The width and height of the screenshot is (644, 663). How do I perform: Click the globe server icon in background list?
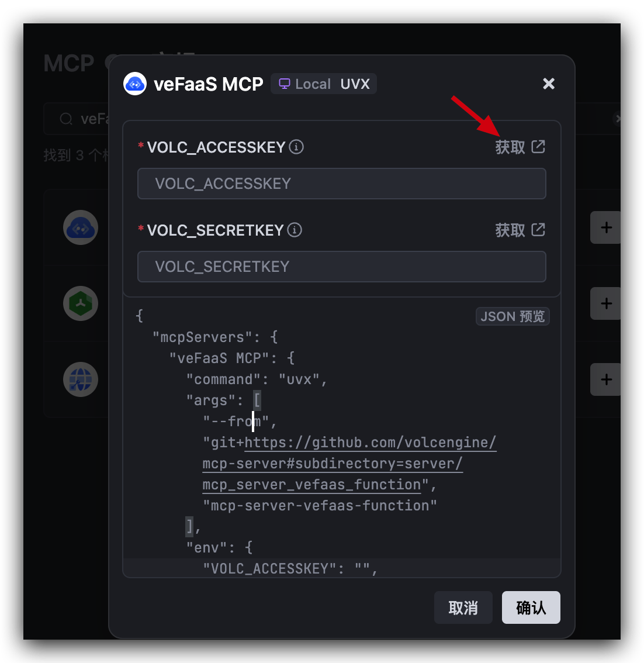point(81,379)
